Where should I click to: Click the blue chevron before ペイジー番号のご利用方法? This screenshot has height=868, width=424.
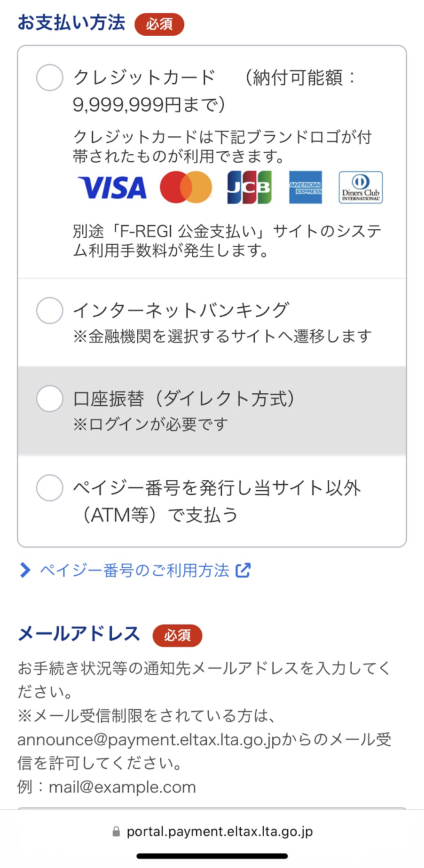tap(25, 571)
